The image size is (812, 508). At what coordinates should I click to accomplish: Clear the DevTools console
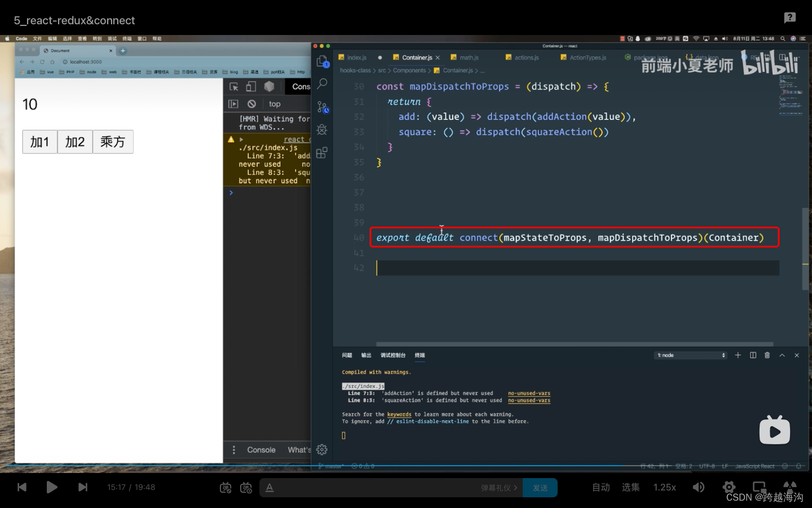coord(251,104)
